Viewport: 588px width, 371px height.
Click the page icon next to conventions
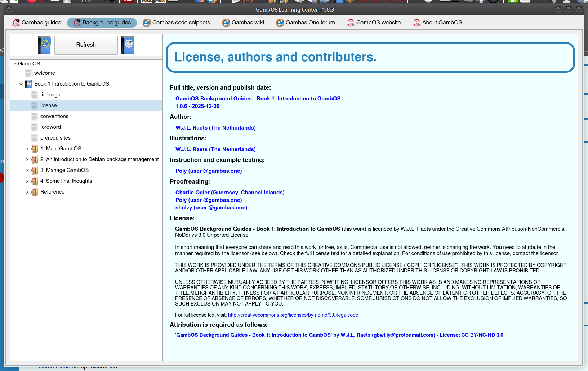point(35,116)
